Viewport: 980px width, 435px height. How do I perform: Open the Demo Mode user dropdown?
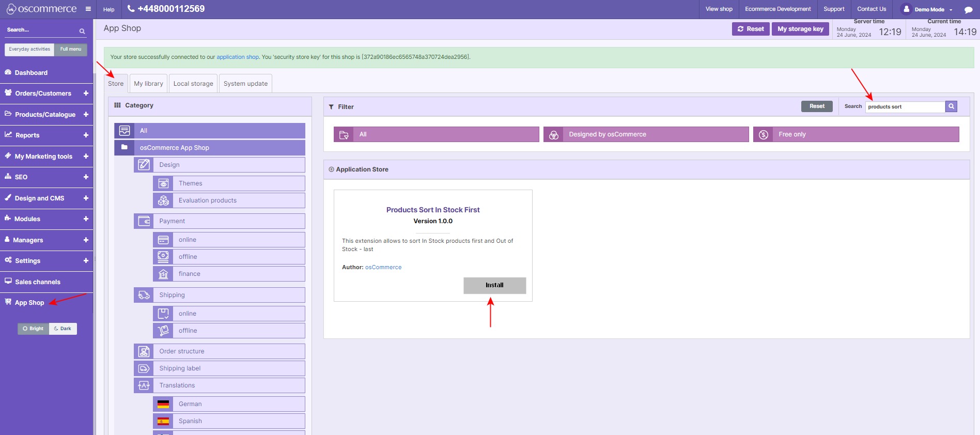(928, 9)
